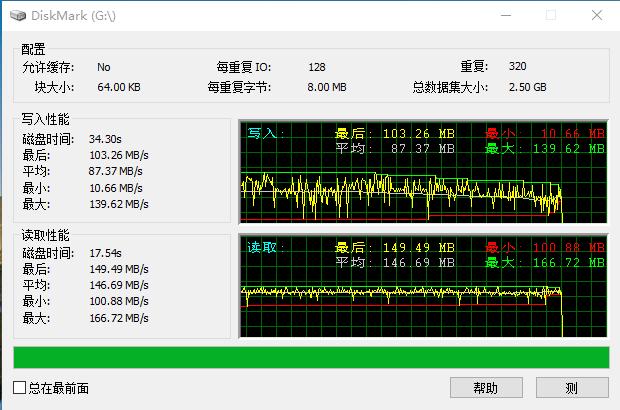
Task: Click read last speed 149.49 MB/s
Action: coord(119,269)
